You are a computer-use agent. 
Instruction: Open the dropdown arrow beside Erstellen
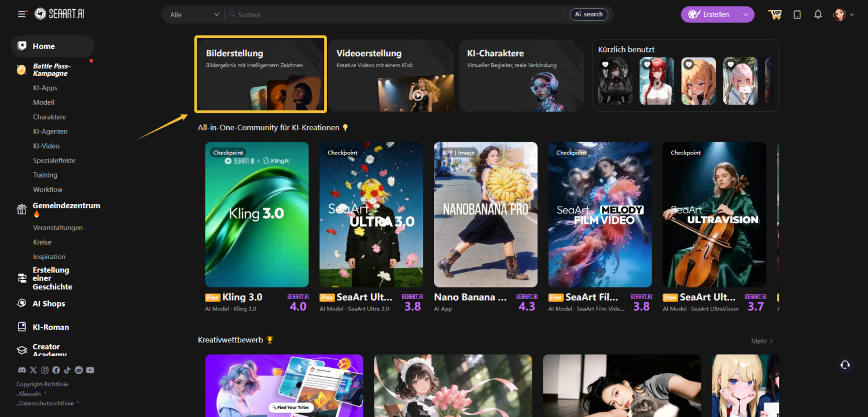[746, 14]
